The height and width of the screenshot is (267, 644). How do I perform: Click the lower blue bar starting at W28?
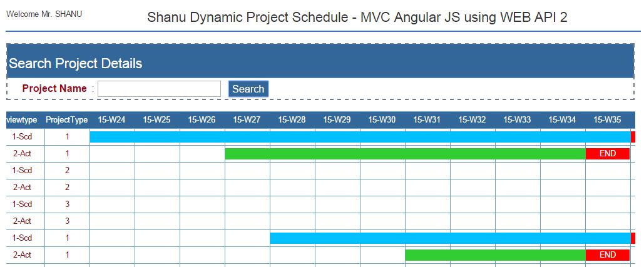(450, 238)
